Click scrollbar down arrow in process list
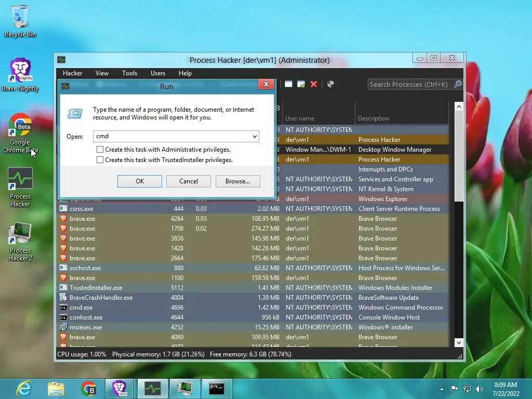532x399 pixels. pos(459,342)
